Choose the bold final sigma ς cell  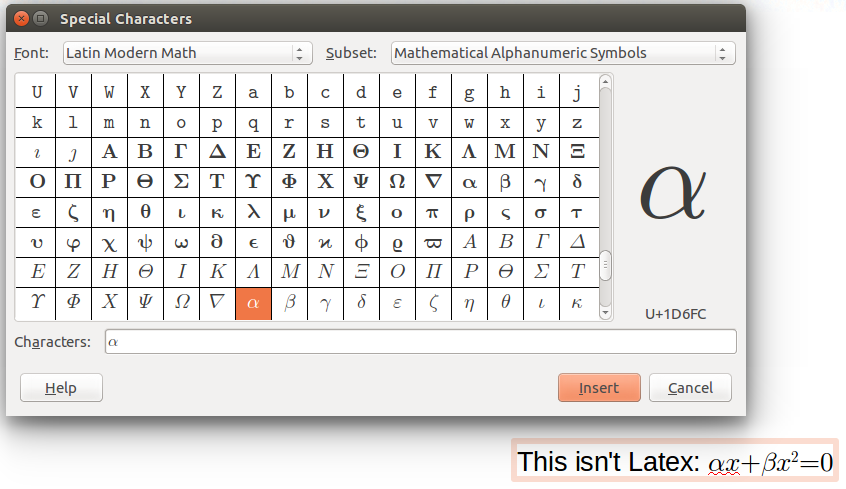pyautogui.click(x=505, y=212)
